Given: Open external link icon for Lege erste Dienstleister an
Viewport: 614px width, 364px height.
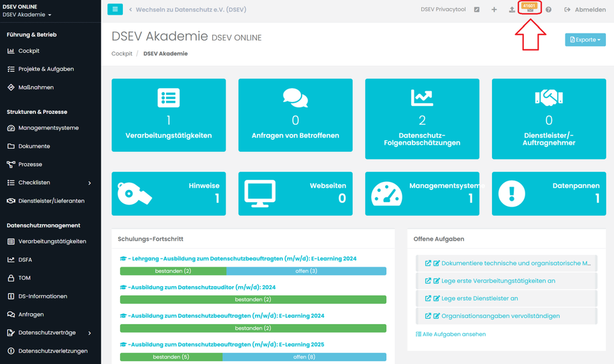Looking at the screenshot, I should pyautogui.click(x=428, y=298).
